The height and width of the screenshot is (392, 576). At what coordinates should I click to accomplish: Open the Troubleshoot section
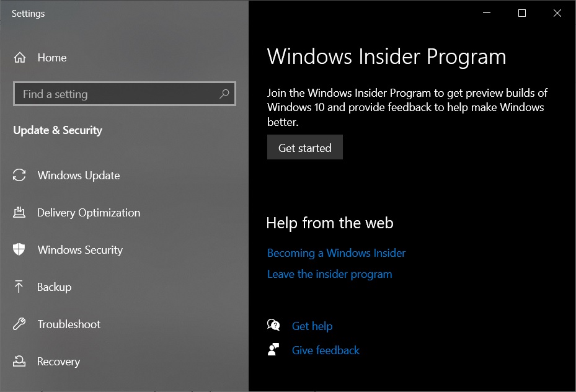tap(69, 324)
